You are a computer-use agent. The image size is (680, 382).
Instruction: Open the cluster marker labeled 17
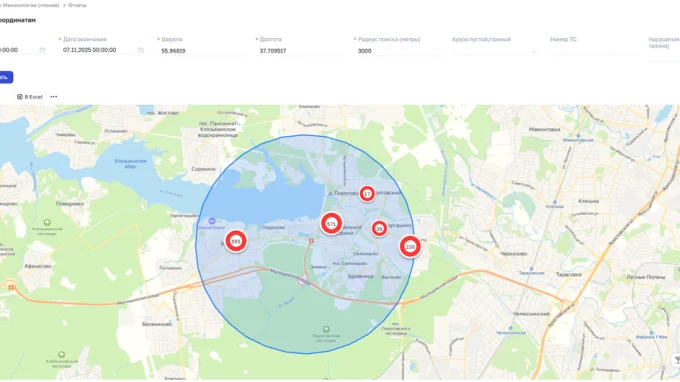coord(367,194)
